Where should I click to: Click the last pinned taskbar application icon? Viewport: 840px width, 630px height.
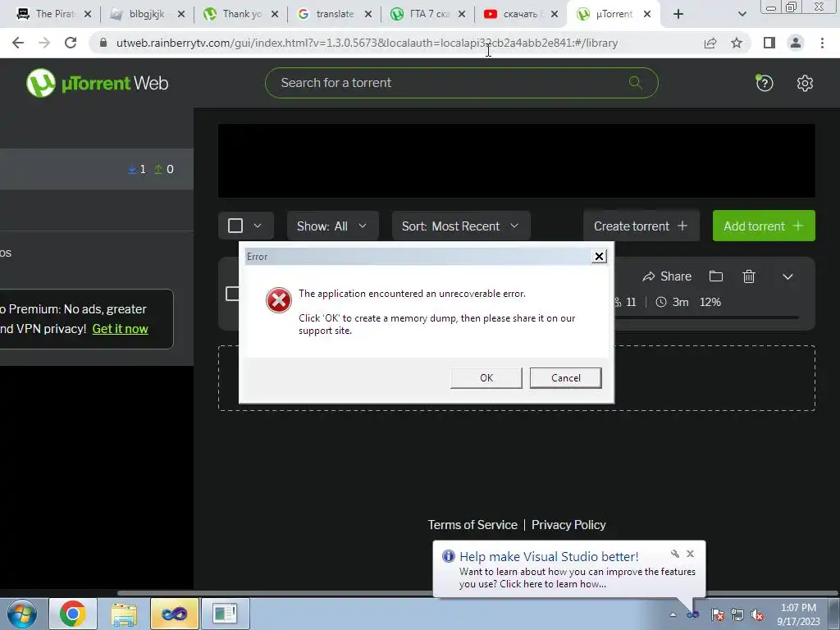point(225,614)
